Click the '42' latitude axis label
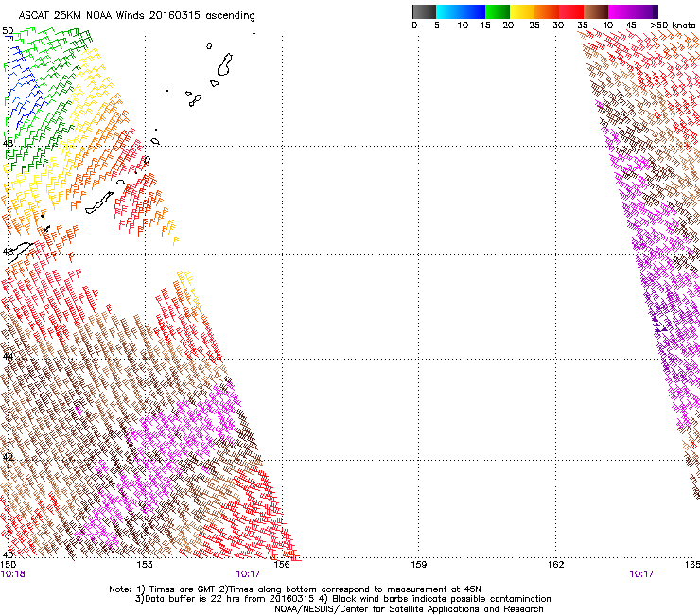The width and height of the screenshot is (700, 615). tap(8, 457)
